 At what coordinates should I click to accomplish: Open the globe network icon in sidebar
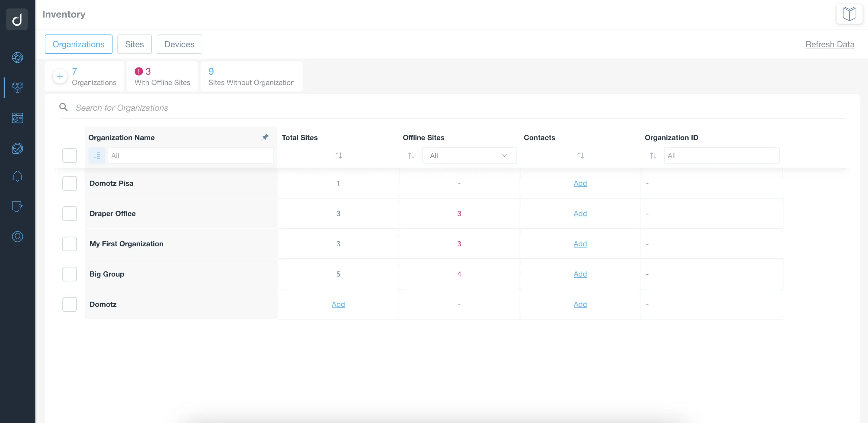click(18, 57)
